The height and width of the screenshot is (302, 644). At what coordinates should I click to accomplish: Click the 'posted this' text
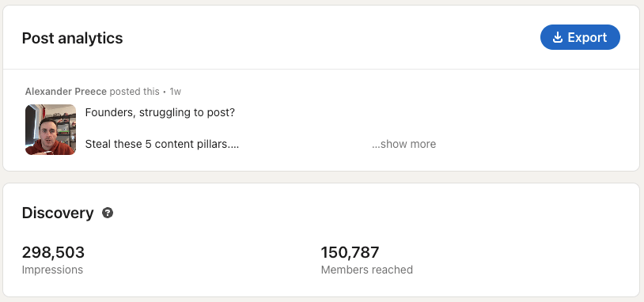click(134, 92)
